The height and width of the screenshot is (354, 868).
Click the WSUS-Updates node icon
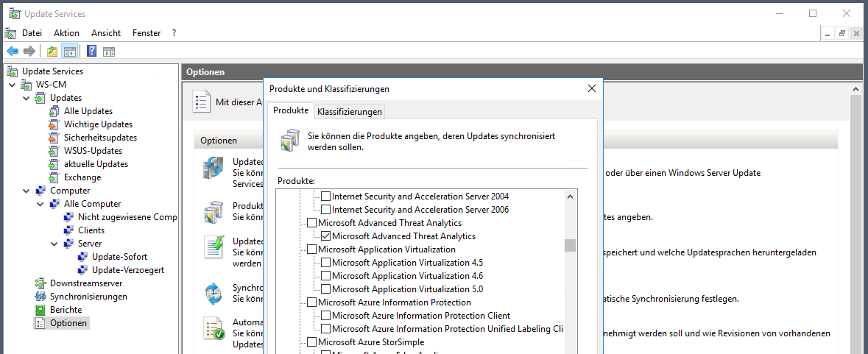coord(54,151)
